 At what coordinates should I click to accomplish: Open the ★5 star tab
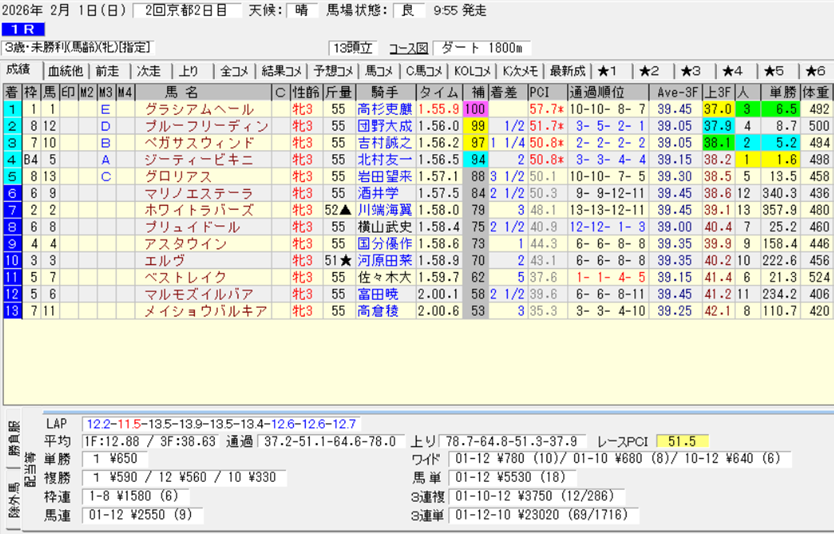point(773,71)
